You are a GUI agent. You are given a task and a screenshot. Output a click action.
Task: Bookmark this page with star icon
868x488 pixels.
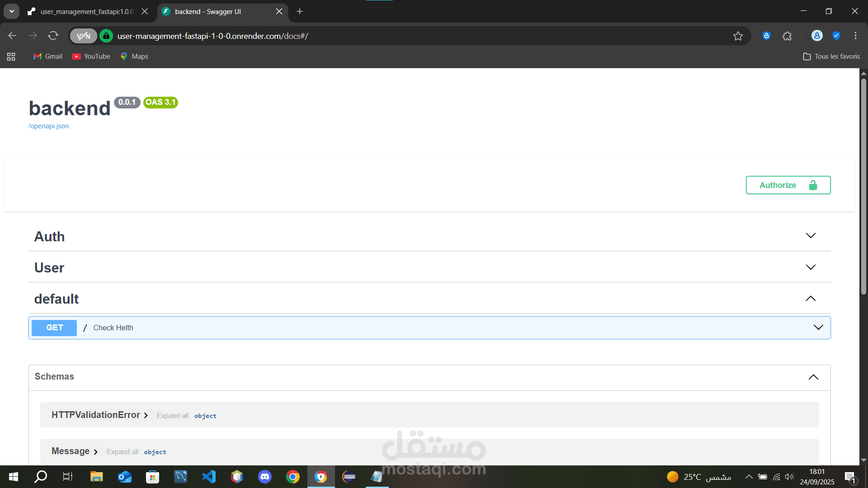(x=738, y=36)
